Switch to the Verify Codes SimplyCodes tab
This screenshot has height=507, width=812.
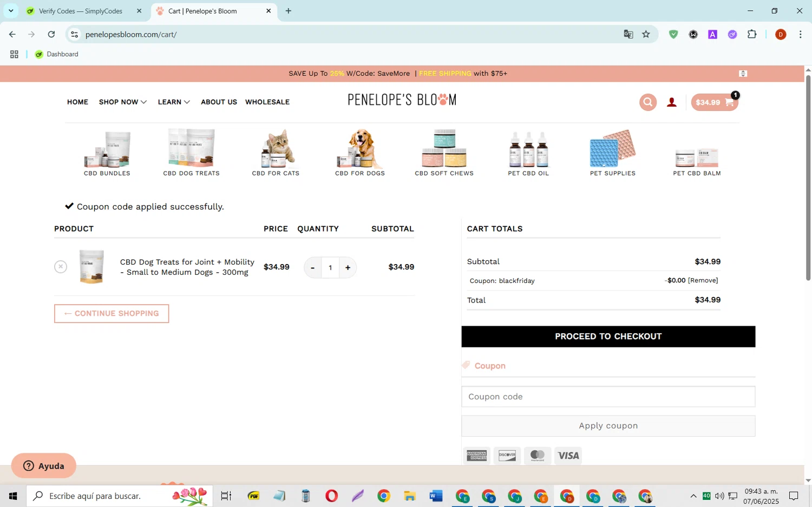pos(81,11)
